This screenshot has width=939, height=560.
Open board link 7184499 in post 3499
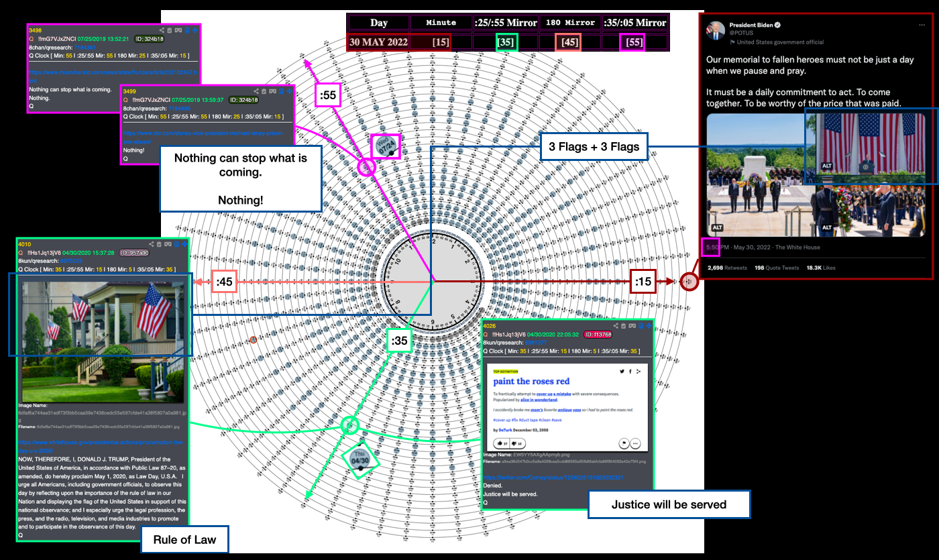click(179, 108)
